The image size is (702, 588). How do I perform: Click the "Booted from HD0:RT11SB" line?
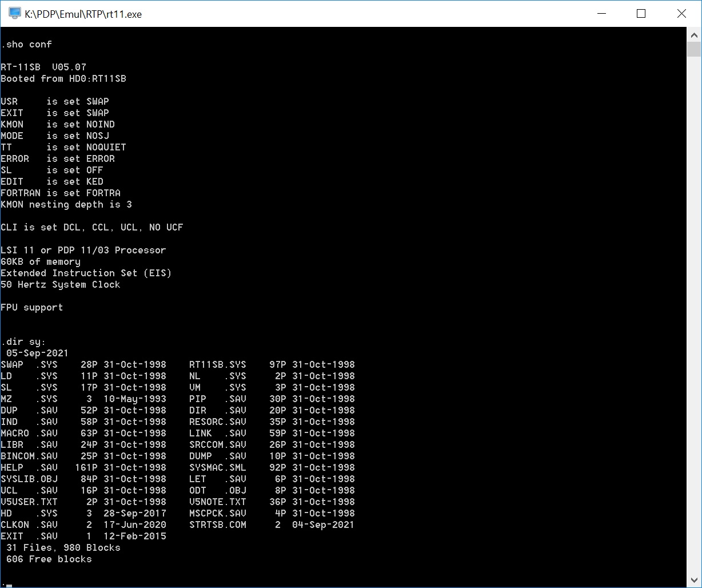[x=63, y=78]
